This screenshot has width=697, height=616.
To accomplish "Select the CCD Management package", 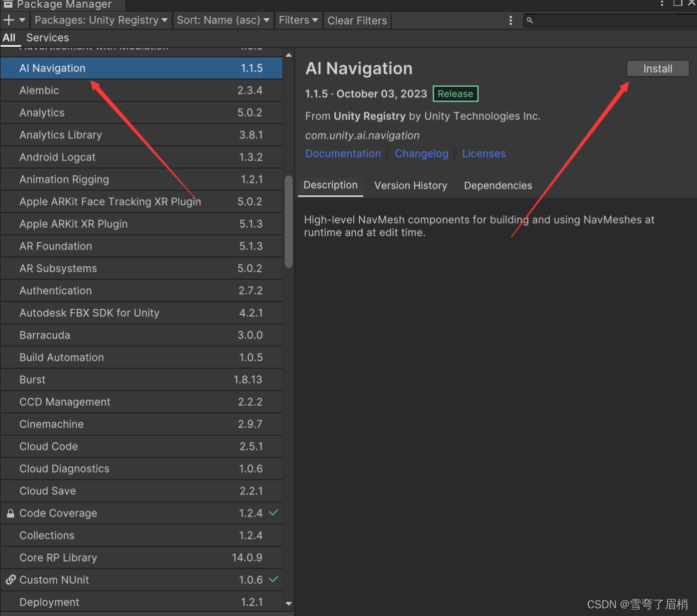I will [141, 401].
